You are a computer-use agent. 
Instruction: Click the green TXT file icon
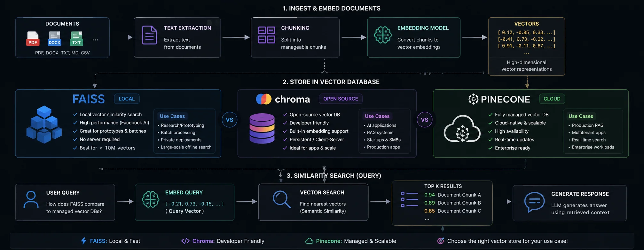76,39
